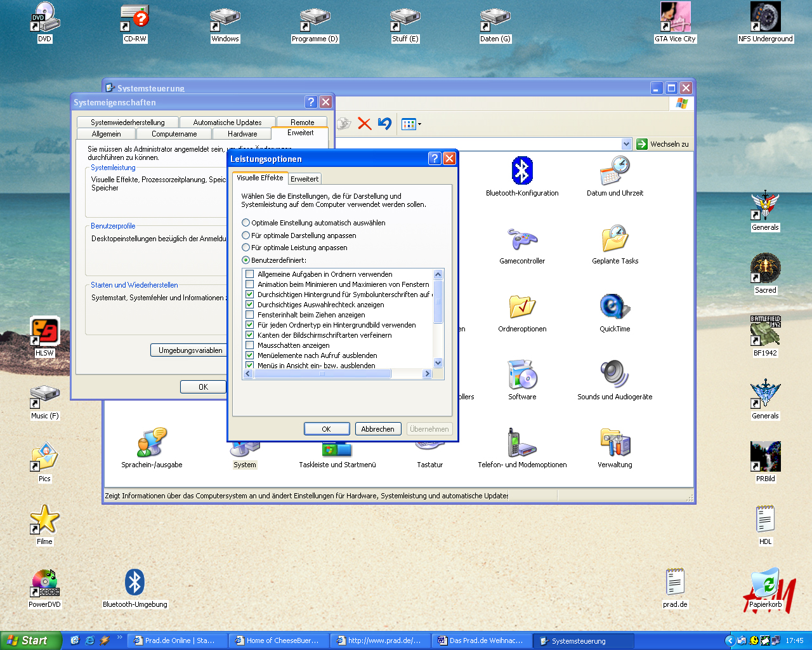Screen dimensions: 812x650
Task: Click Abbrechen in Leistungsoptionen dialog
Action: (x=377, y=429)
